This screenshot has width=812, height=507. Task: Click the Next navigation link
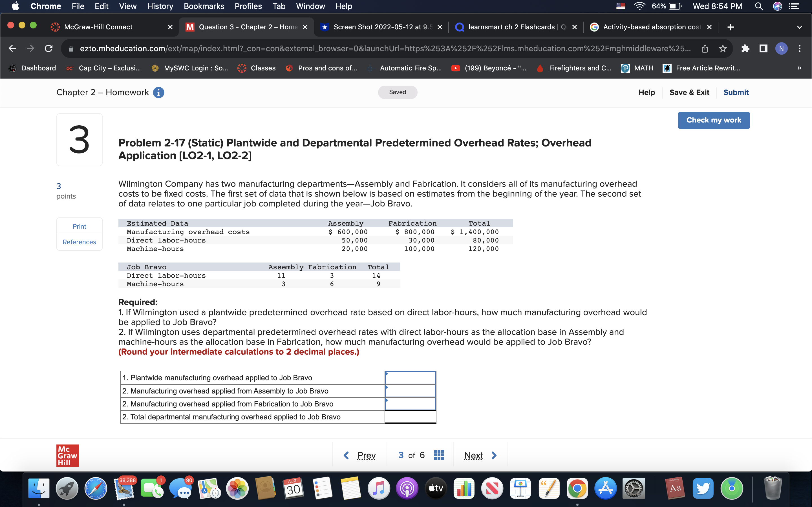pyautogui.click(x=473, y=455)
